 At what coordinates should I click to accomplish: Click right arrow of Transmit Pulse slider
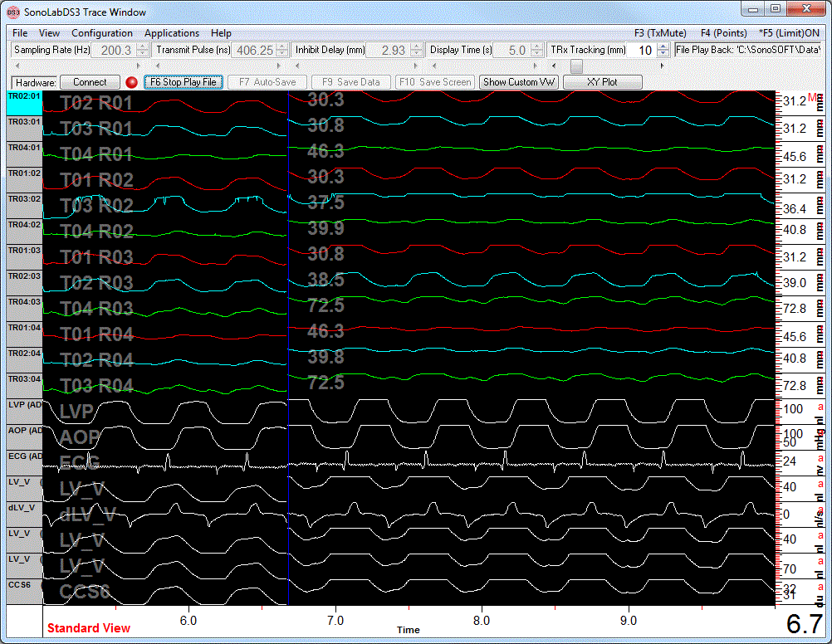[278, 66]
